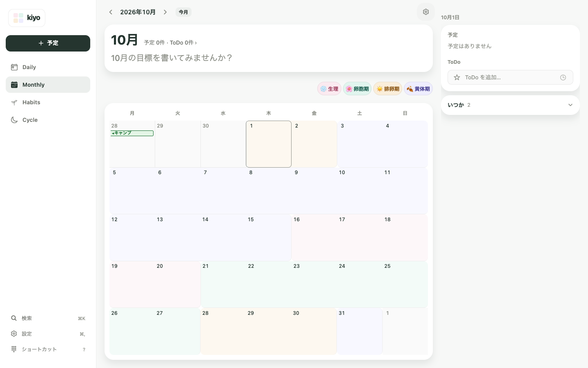Click the 10月の目標 goal field
Viewport: 588px width, 368px height.
(x=172, y=58)
